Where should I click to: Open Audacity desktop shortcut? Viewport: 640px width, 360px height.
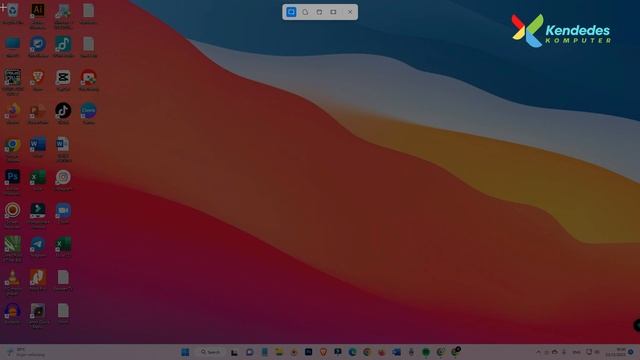13,313
